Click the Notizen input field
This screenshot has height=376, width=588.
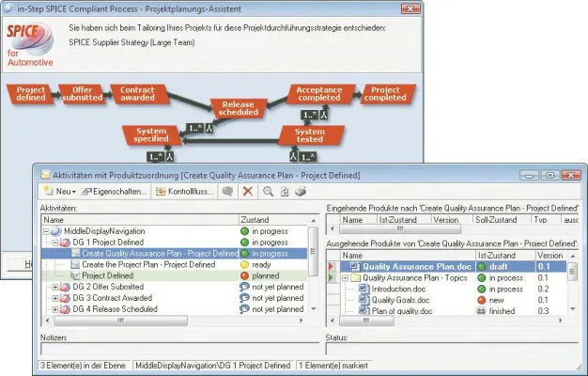click(x=180, y=349)
